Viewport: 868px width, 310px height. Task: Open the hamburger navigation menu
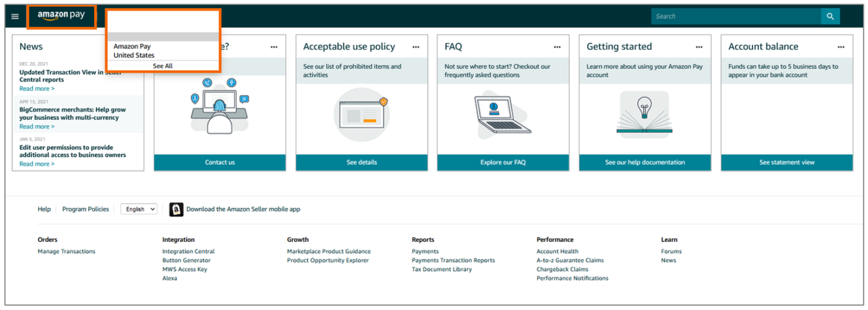(x=15, y=17)
